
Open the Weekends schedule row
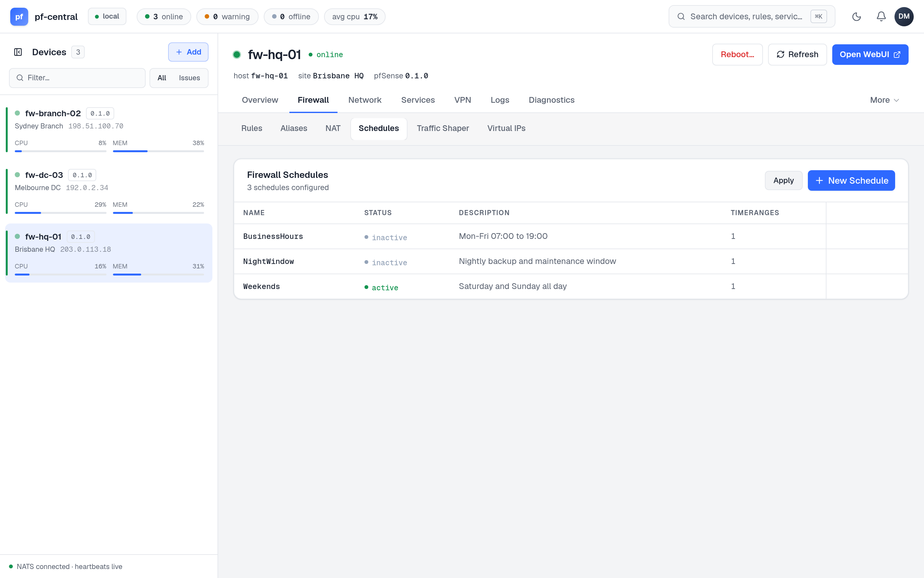571,286
